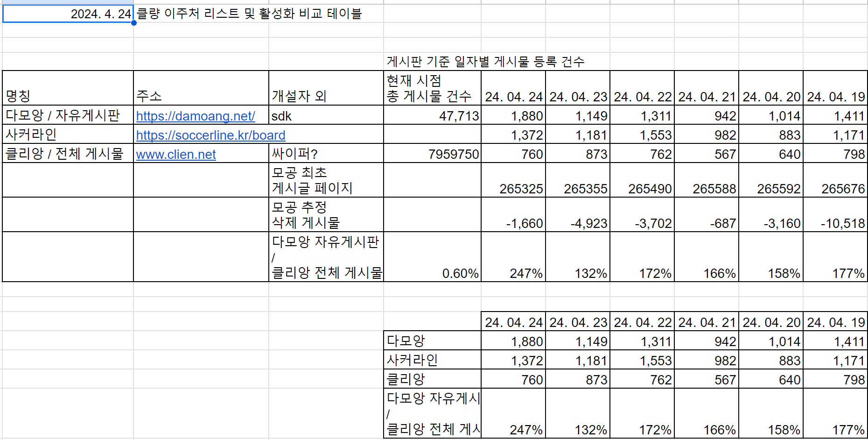Screen dimensions: 868x440
Task: Open the damoang.net hyperlink
Action: [x=196, y=116]
